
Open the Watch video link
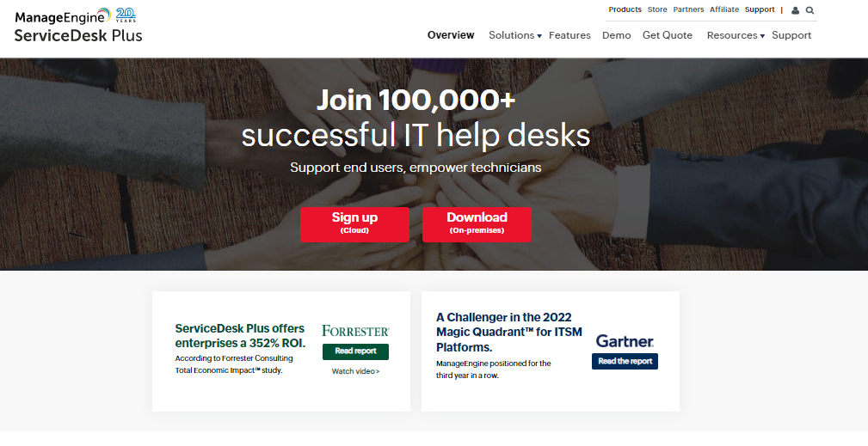click(x=355, y=371)
